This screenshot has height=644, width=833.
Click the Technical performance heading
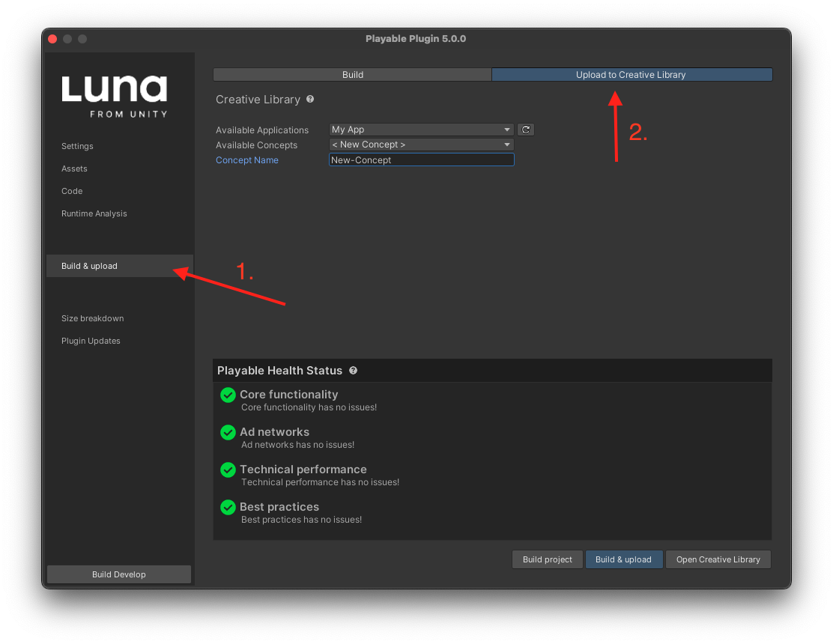(x=303, y=470)
